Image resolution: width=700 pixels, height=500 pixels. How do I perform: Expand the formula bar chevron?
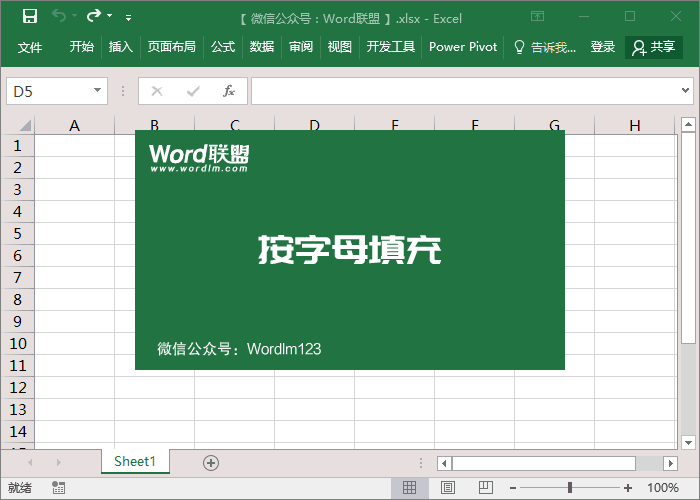tap(685, 91)
